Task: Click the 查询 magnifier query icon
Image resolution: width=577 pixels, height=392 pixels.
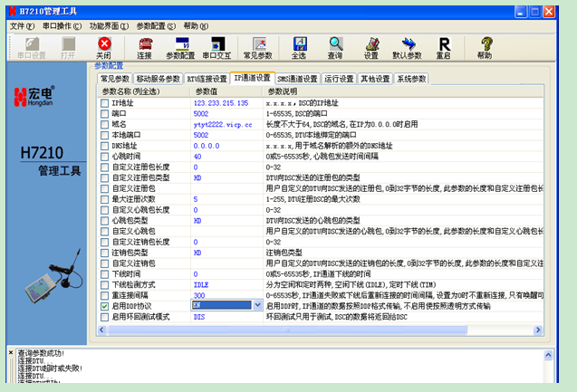Action: (x=335, y=46)
